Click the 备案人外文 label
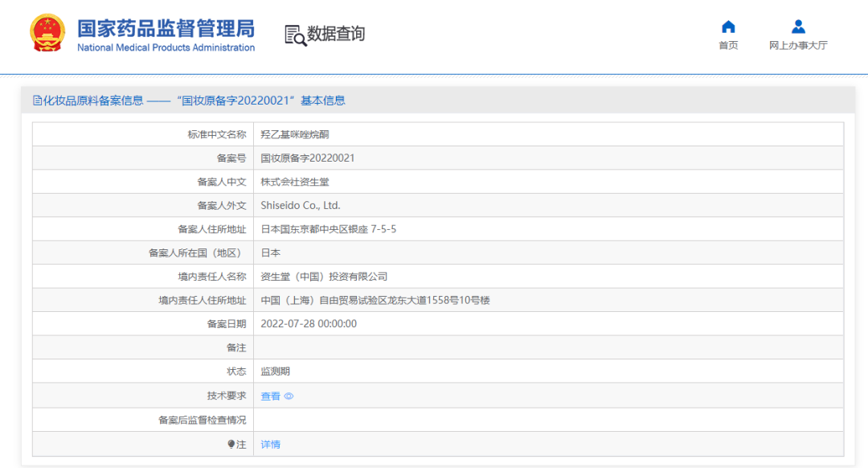The height and width of the screenshot is (468, 868). (x=222, y=206)
